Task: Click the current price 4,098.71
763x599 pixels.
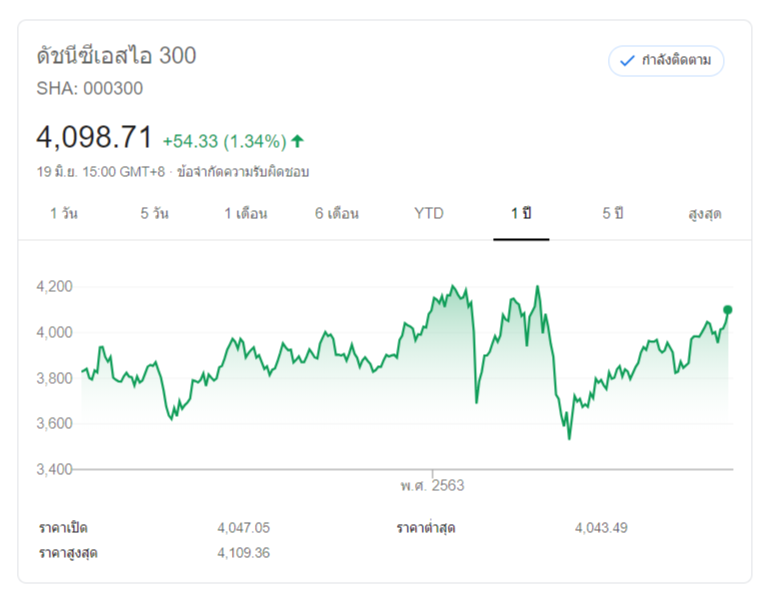Action: (x=94, y=137)
